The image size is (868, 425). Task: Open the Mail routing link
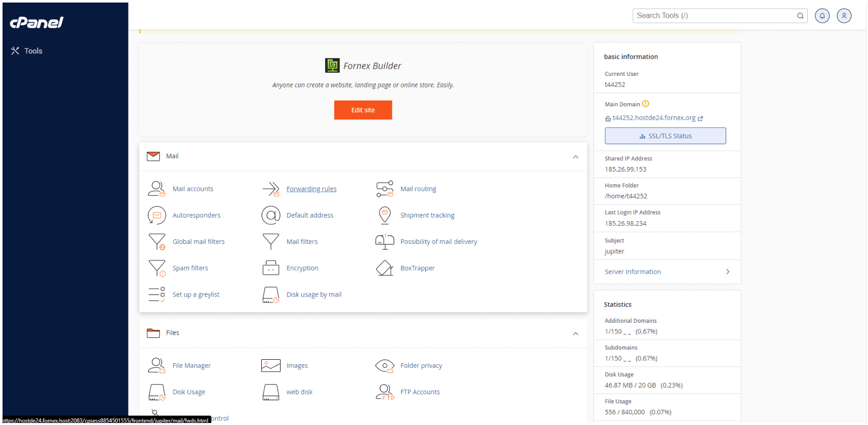click(418, 189)
